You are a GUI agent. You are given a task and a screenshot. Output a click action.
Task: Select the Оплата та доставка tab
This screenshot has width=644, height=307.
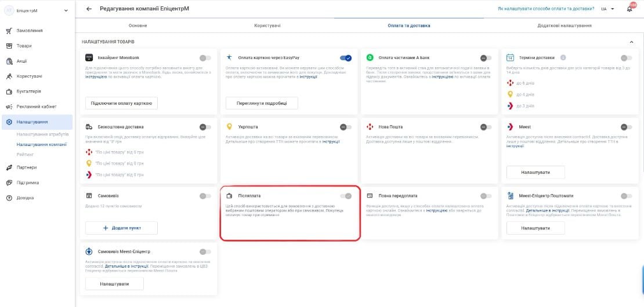click(409, 25)
